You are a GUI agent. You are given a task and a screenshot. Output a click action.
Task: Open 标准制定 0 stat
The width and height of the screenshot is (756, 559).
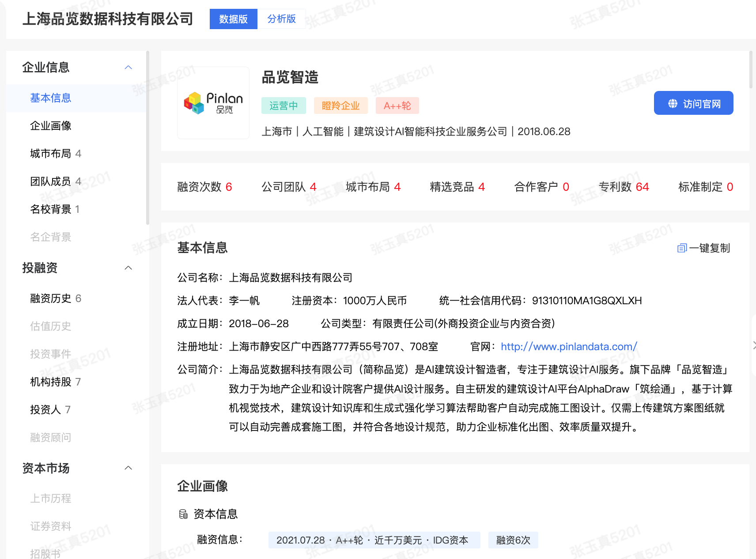[706, 187]
